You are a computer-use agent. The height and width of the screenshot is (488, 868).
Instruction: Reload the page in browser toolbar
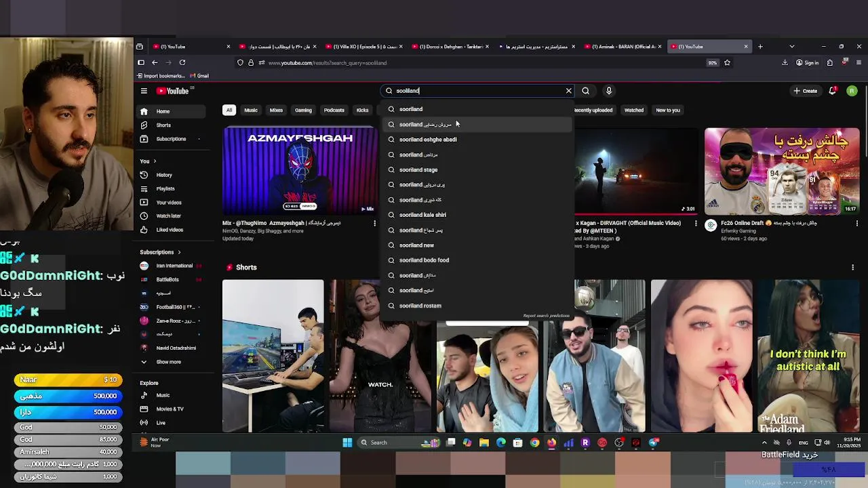click(182, 62)
